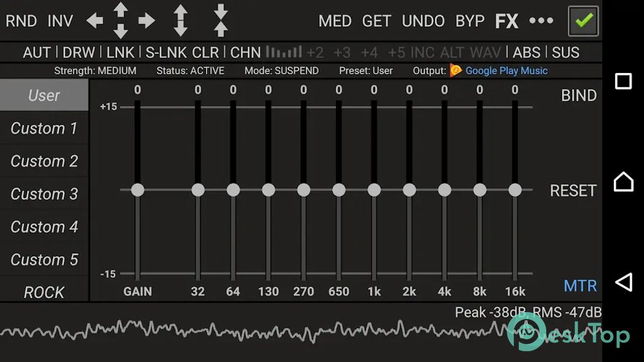Tap MED strength button

click(335, 21)
